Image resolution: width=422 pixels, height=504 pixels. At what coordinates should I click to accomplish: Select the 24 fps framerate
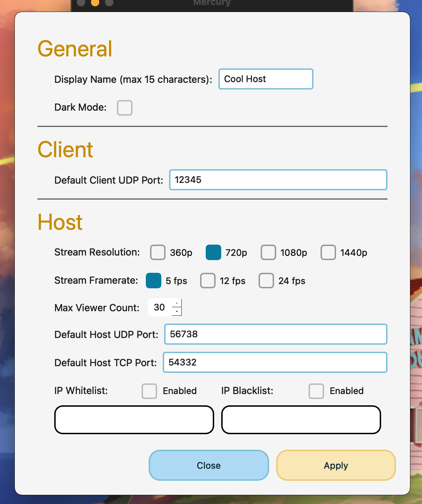pyautogui.click(x=266, y=281)
